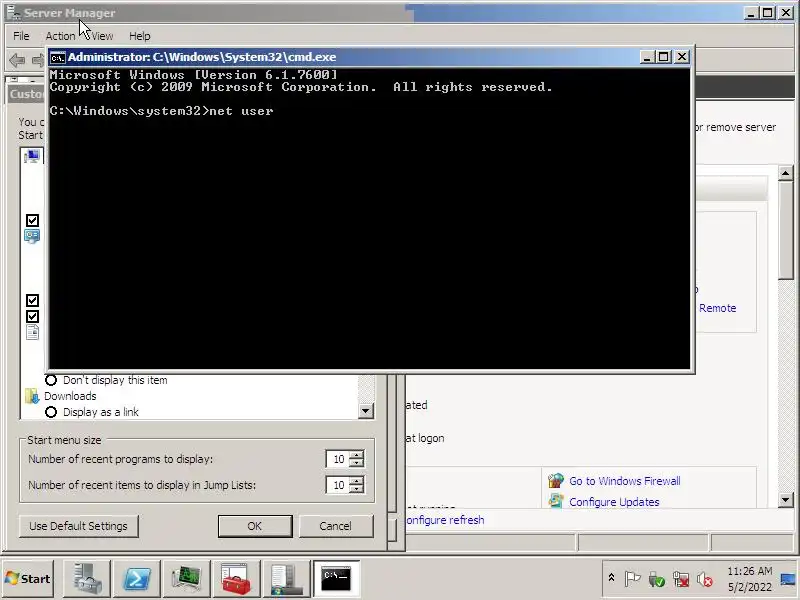Open the Help menu
800x600 pixels.
pos(139,36)
